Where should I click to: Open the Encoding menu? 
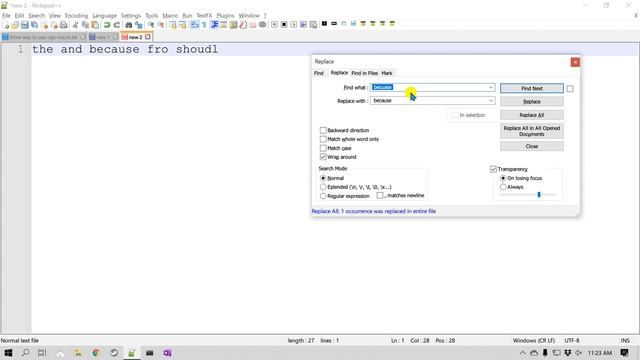[76, 16]
